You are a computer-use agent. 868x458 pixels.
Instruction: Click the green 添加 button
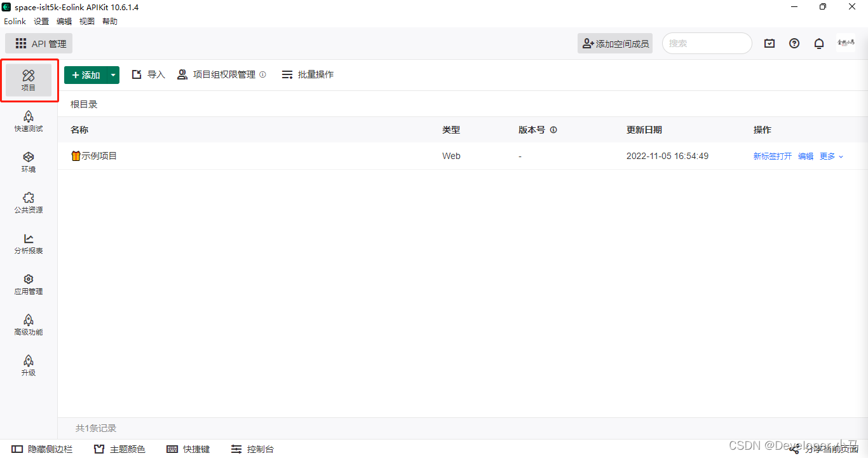click(x=85, y=75)
